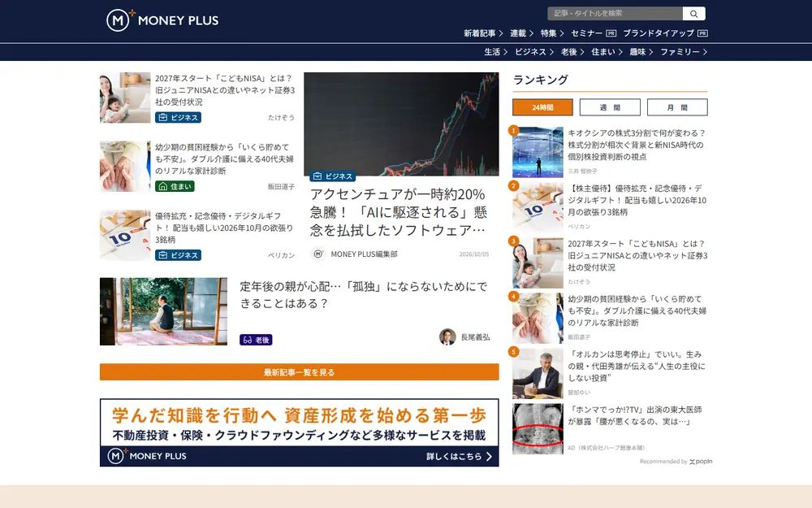Open October calendar thumbnail in left list
Image resolution: width=812 pixels, height=508 pixels.
[x=125, y=236]
